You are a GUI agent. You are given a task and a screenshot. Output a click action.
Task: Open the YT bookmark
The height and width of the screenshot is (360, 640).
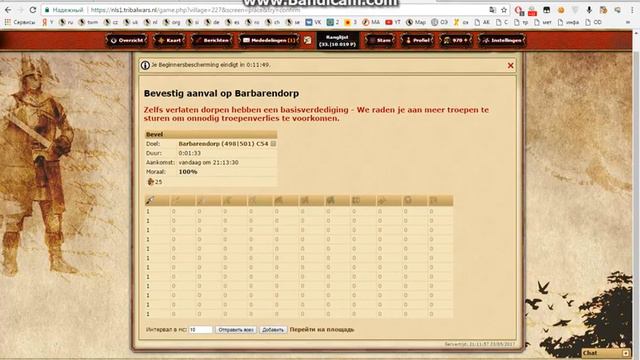(x=393, y=22)
